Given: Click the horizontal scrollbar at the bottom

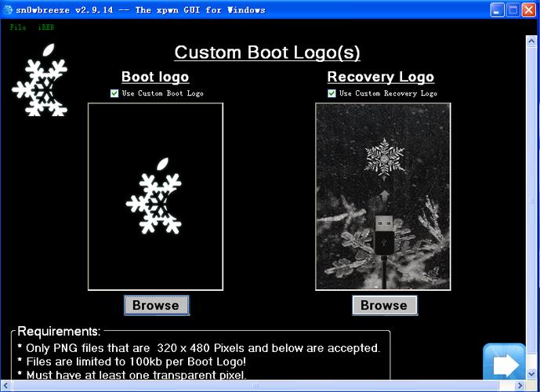Looking at the screenshot, I should 235,386.
